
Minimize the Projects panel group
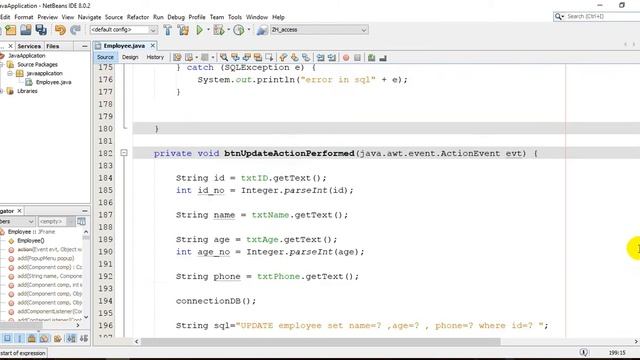(84, 46)
